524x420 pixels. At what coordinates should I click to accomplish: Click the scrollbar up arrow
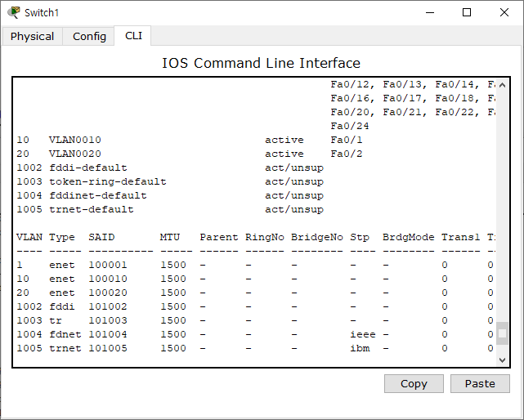click(502, 85)
